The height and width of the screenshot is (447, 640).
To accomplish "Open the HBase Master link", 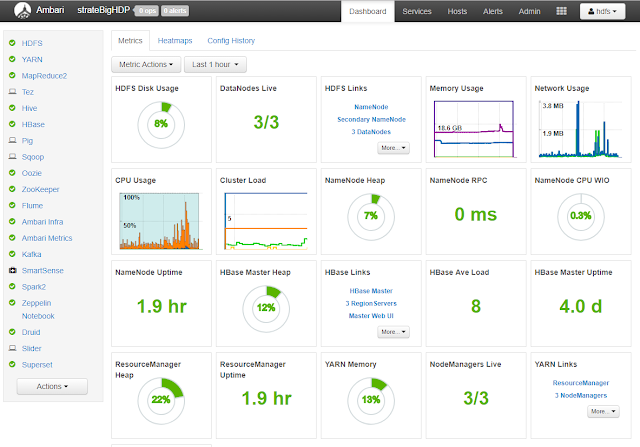I will [371, 291].
